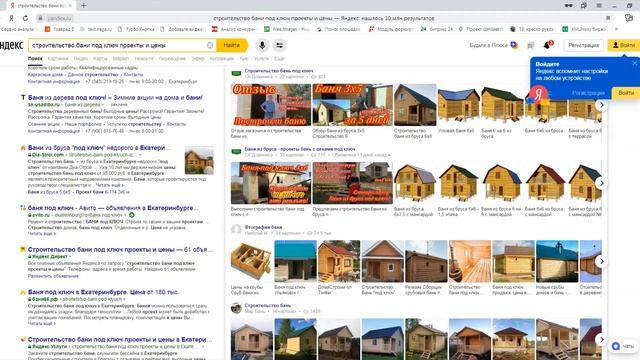Open the Переводчик tab
This screenshot has height=360, width=640.
click(x=172, y=59)
